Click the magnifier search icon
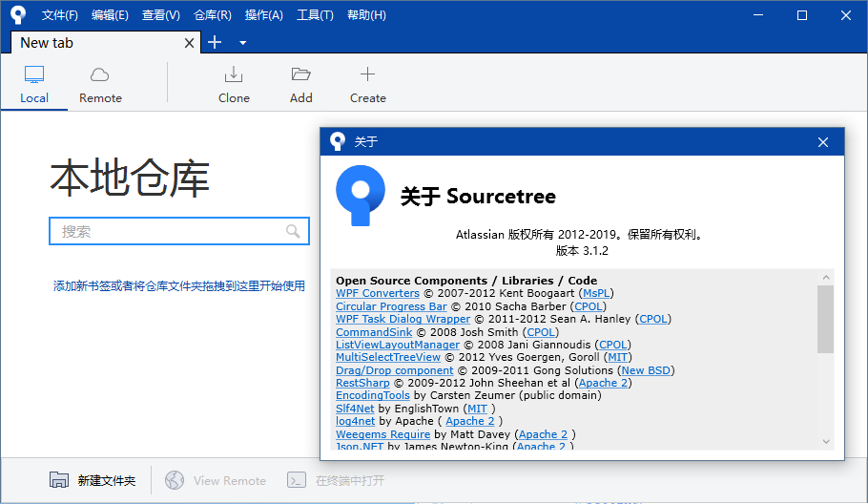The width and height of the screenshot is (868, 504). pyautogui.click(x=293, y=231)
